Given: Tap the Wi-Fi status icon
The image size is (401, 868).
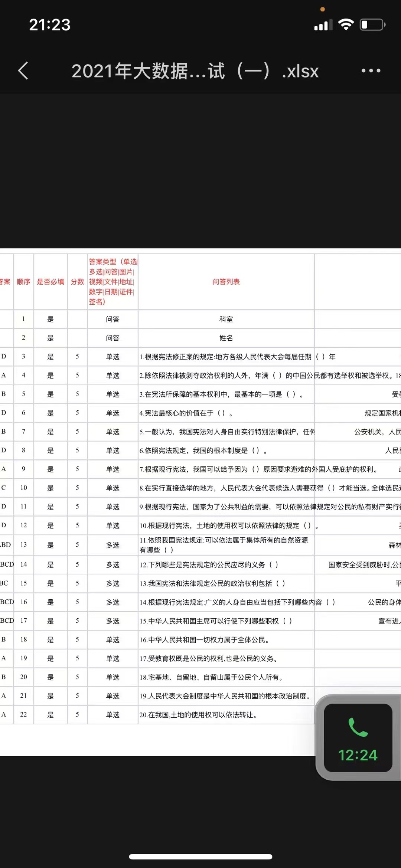Looking at the screenshot, I should pos(346,24).
